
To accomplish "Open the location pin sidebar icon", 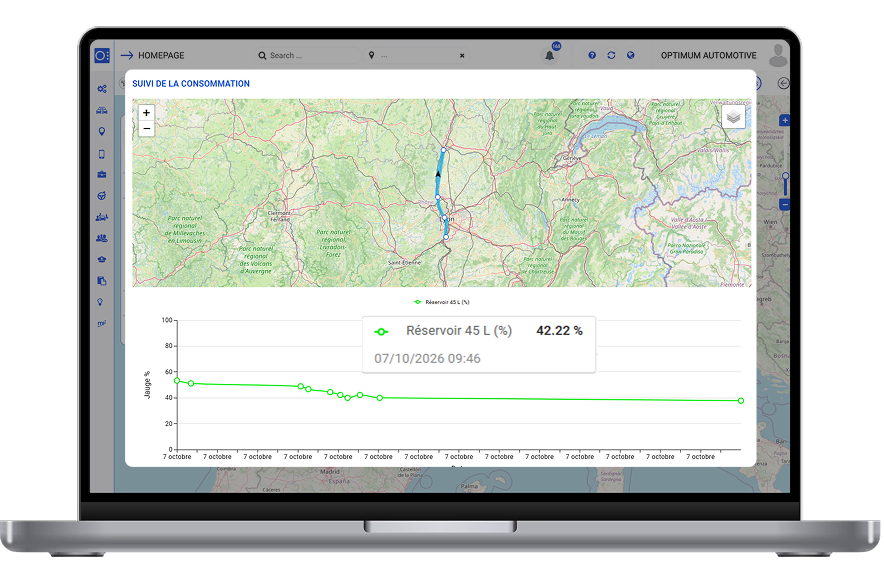I will click(101, 131).
